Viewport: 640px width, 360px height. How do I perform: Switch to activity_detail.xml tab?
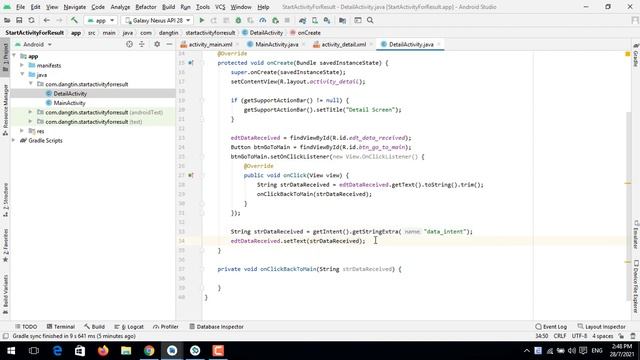coord(343,44)
